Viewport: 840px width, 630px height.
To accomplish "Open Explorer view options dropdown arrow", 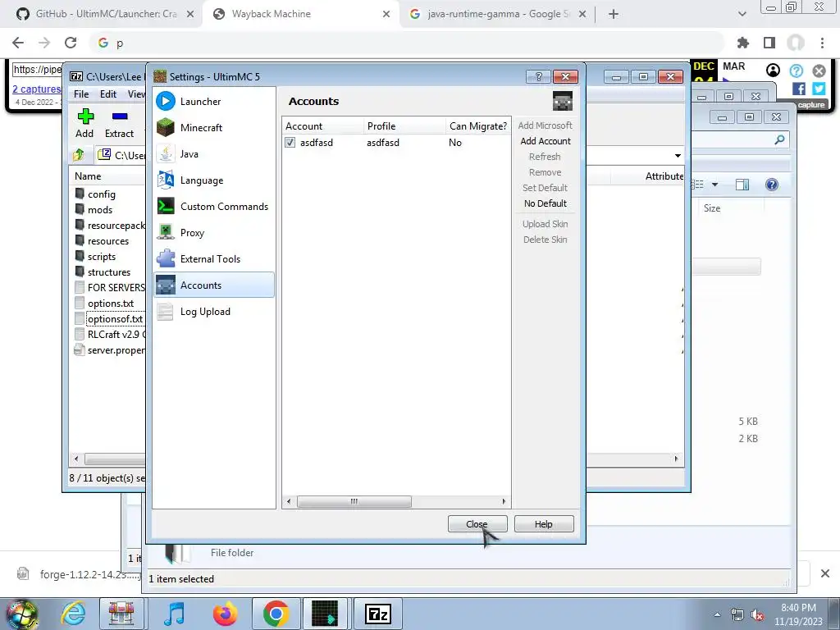I will [x=714, y=185].
